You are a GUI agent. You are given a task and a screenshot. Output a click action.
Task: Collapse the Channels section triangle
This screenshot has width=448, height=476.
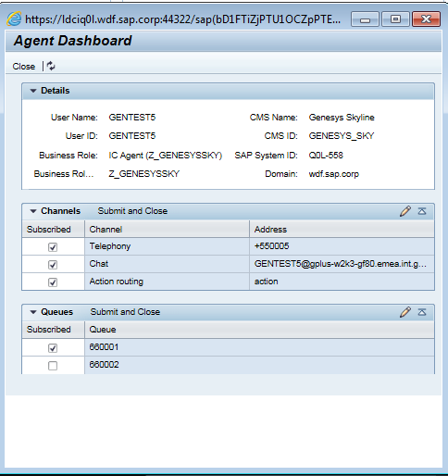point(33,211)
